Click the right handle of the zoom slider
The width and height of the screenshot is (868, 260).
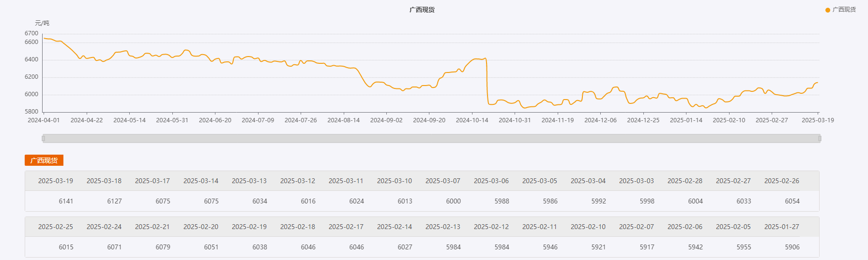[820, 139]
